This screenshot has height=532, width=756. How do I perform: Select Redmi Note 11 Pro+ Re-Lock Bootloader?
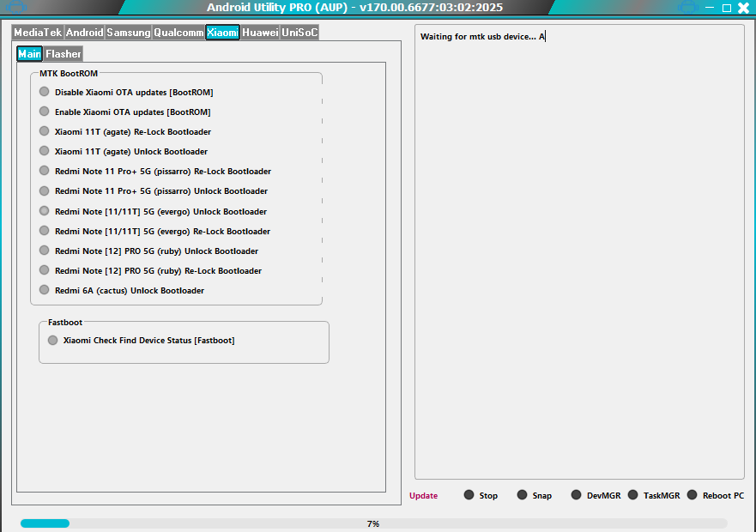tap(44, 171)
